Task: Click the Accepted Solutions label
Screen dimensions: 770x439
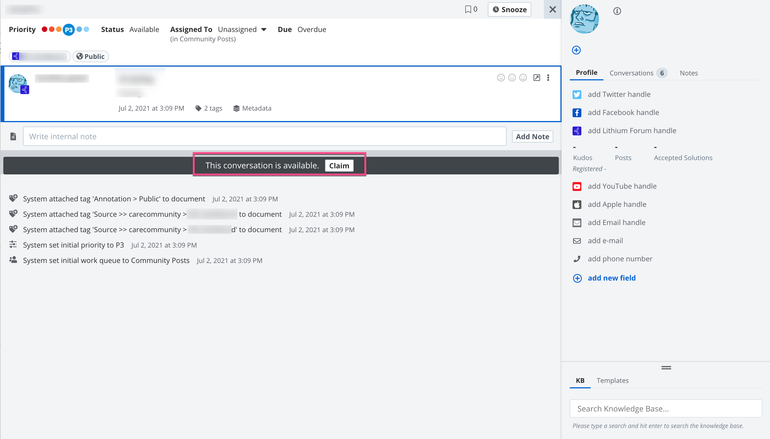Action: pyautogui.click(x=683, y=158)
